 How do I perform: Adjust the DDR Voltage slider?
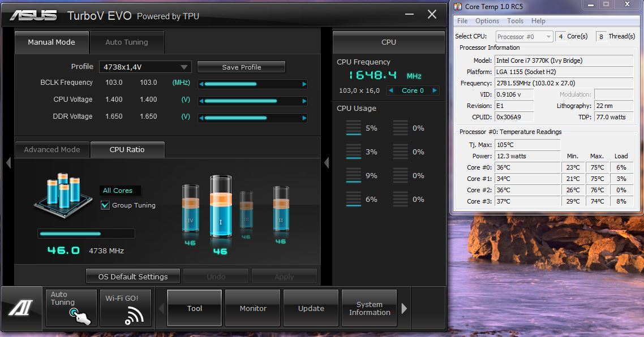click(x=252, y=118)
